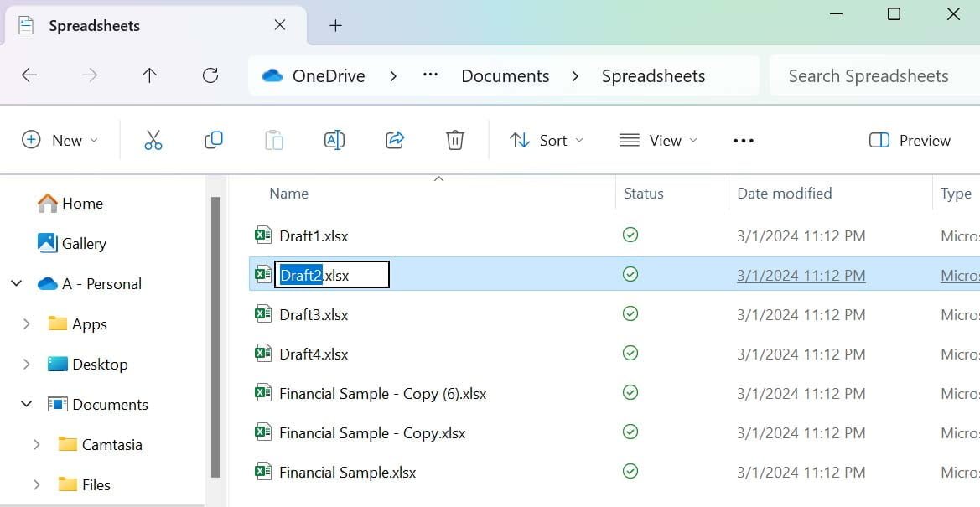Click the Copy icon
Screen dimensions: 980x507
214,140
